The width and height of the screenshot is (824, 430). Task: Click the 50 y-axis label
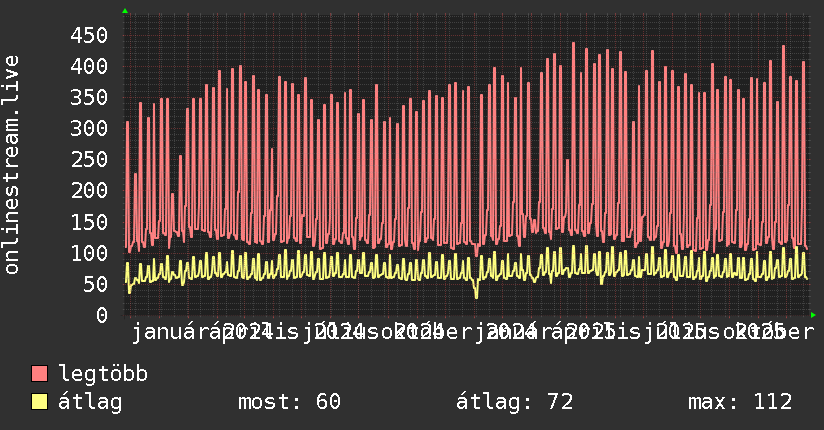(95, 284)
